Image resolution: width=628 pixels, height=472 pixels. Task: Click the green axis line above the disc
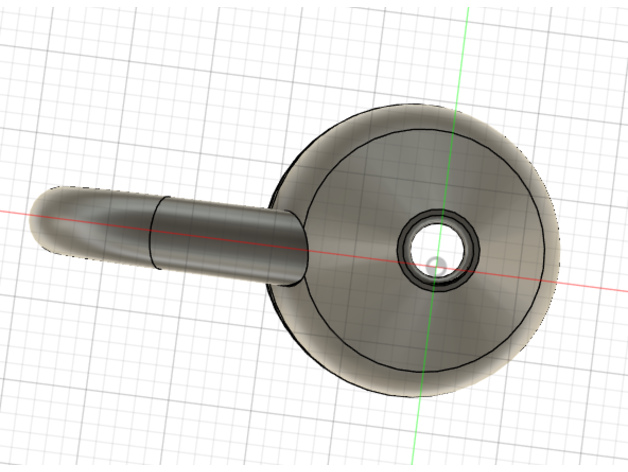click(462, 50)
